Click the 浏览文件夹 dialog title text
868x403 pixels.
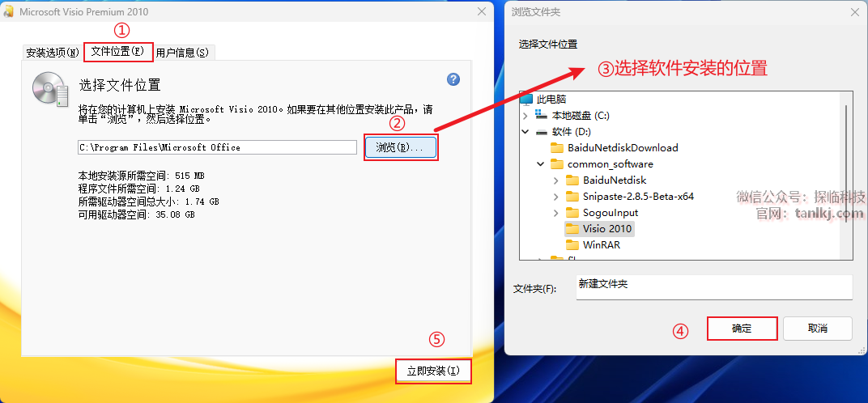(x=536, y=11)
